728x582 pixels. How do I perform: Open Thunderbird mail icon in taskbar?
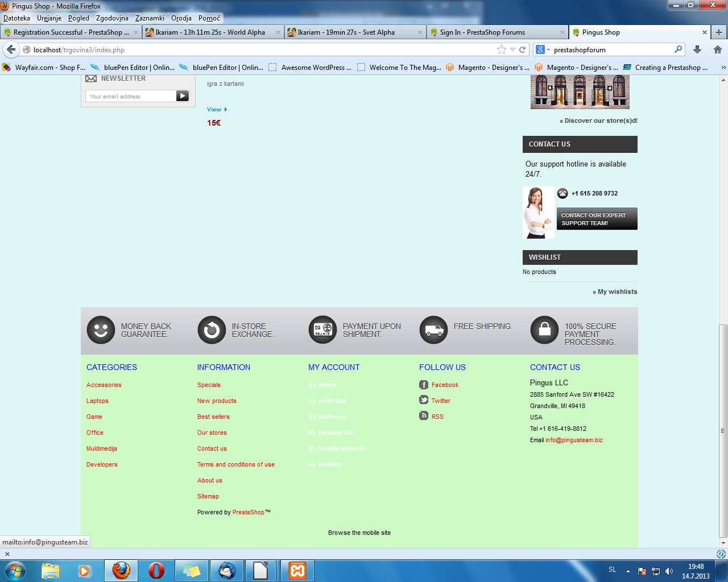pyautogui.click(x=227, y=571)
